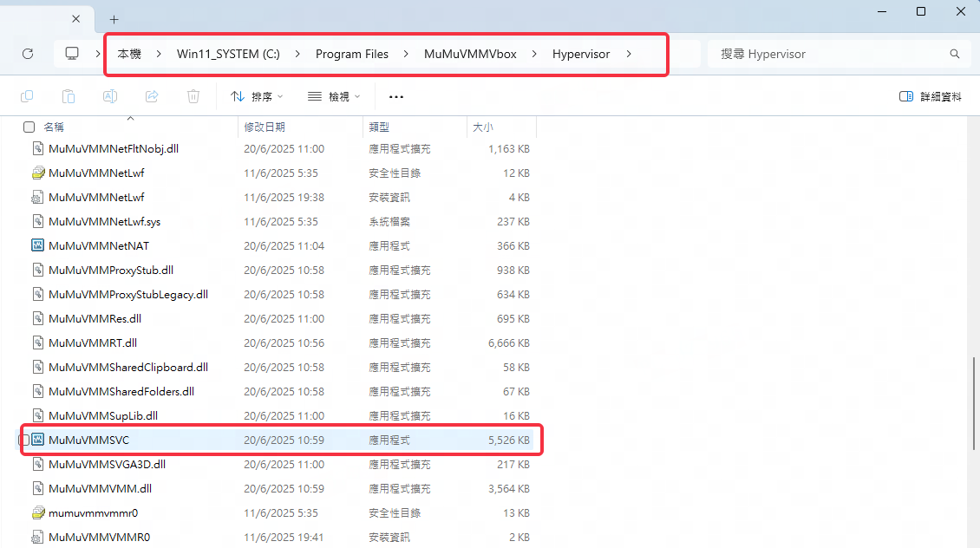The image size is (980, 548).
Task: Click the 系統檔案 type cell
Action: (x=389, y=221)
